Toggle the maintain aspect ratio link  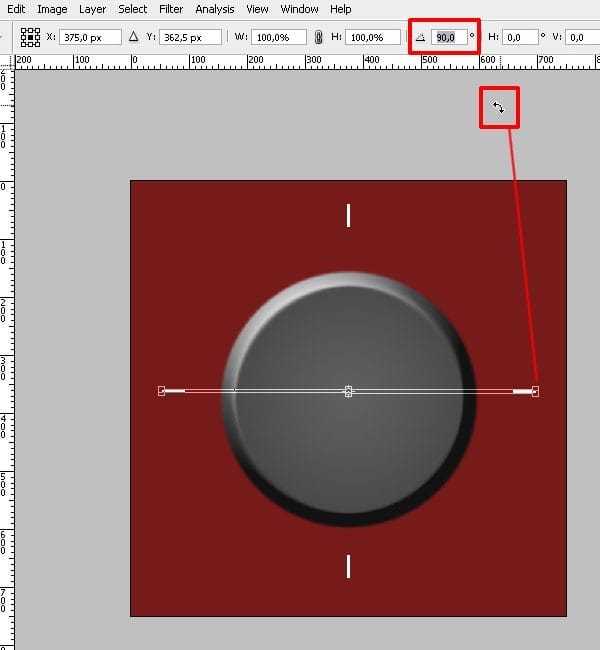pos(318,37)
